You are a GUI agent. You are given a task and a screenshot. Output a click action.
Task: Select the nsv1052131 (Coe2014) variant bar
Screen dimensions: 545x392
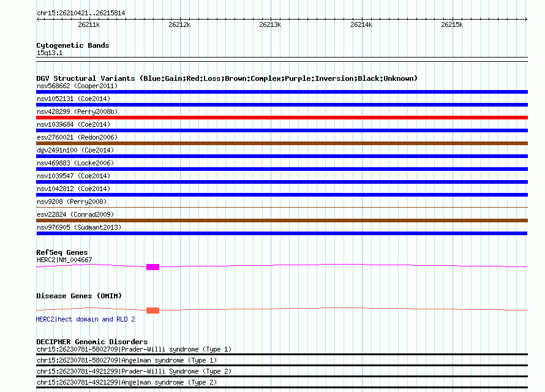(282, 105)
